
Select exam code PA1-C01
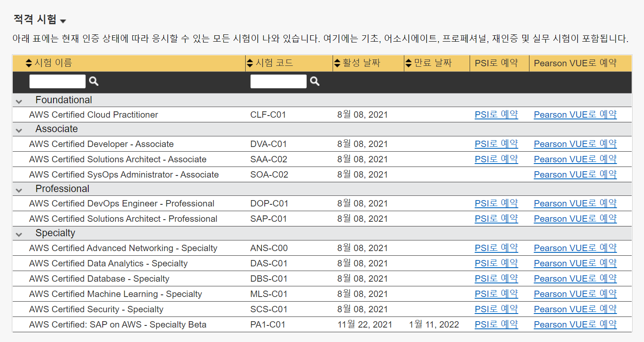[x=268, y=325]
